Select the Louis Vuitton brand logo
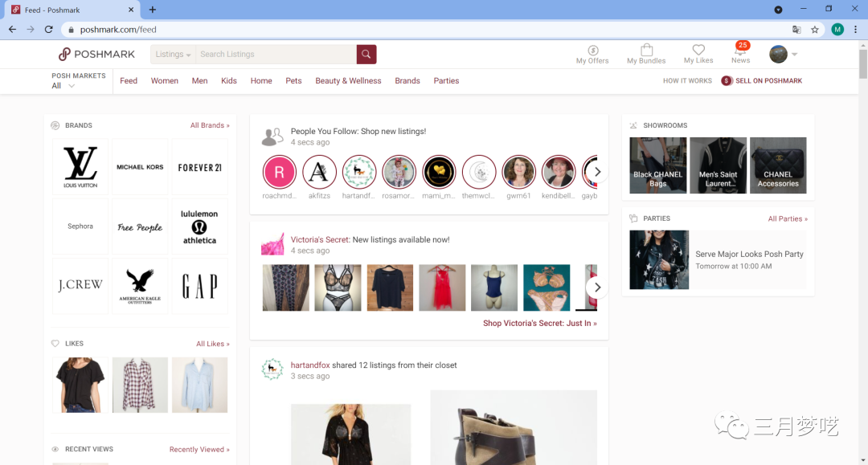The height and width of the screenshot is (465, 868). click(x=80, y=167)
